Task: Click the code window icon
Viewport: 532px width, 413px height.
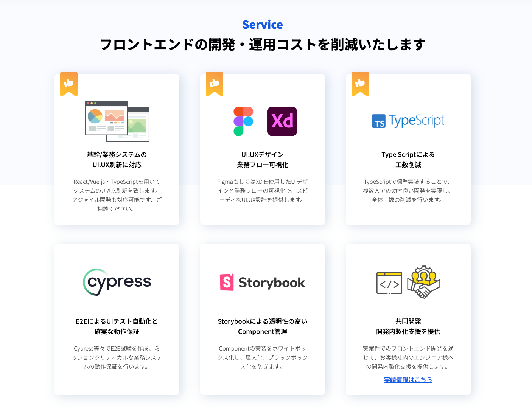Action: (x=389, y=283)
